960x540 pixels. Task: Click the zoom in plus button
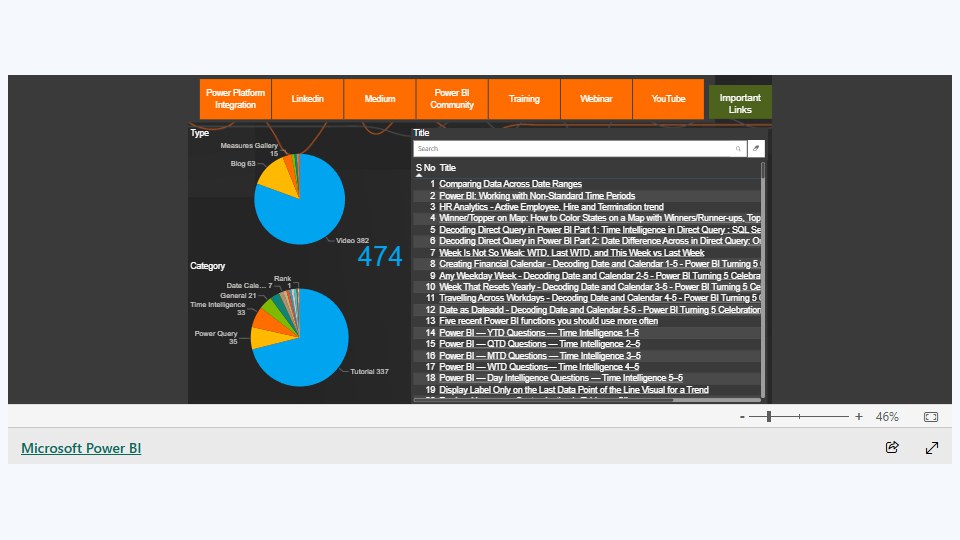point(858,417)
